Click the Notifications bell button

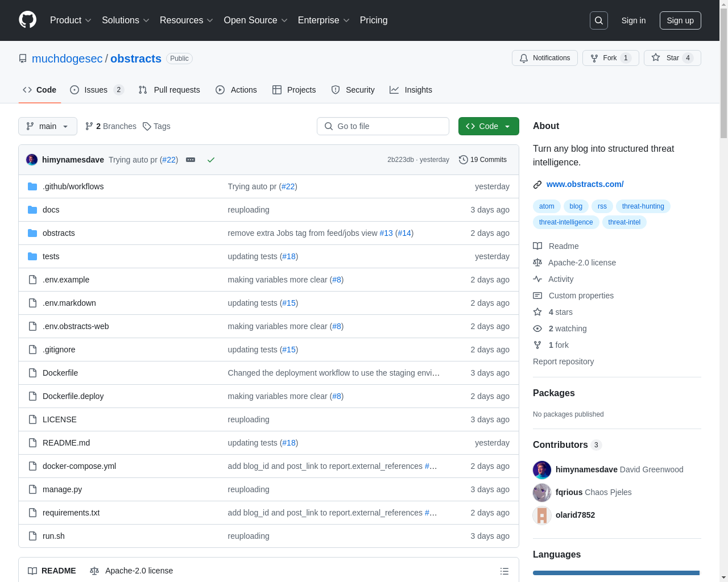pos(545,58)
